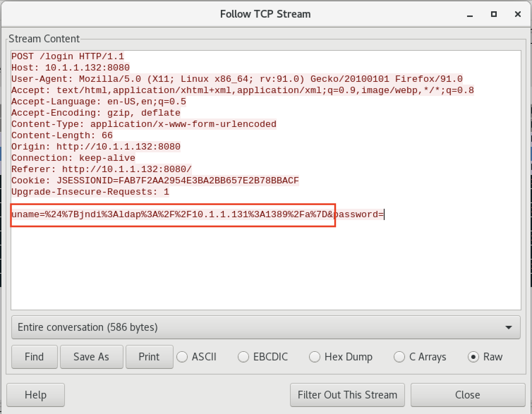This screenshot has width=532, height=414.
Task: Print the stream content
Action: click(149, 357)
